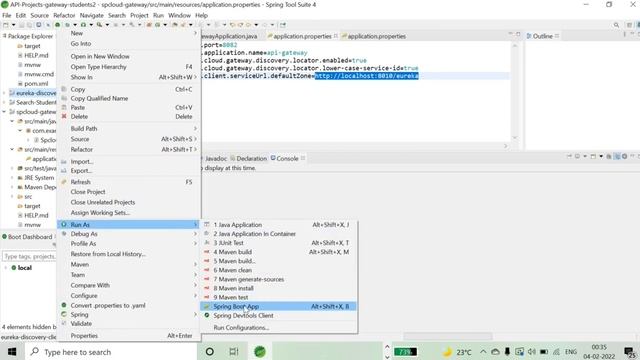
Task: Click 8 Maven install option
Action: (x=278, y=288)
